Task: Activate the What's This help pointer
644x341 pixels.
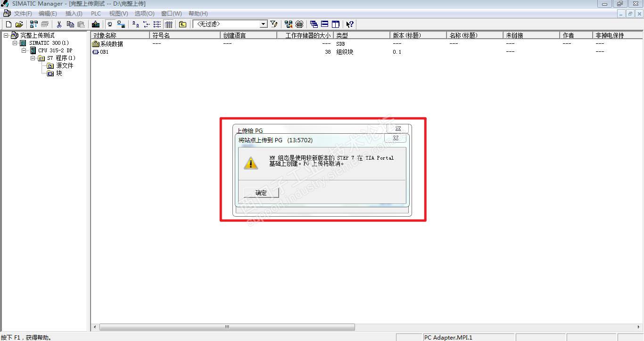Action: click(x=350, y=24)
